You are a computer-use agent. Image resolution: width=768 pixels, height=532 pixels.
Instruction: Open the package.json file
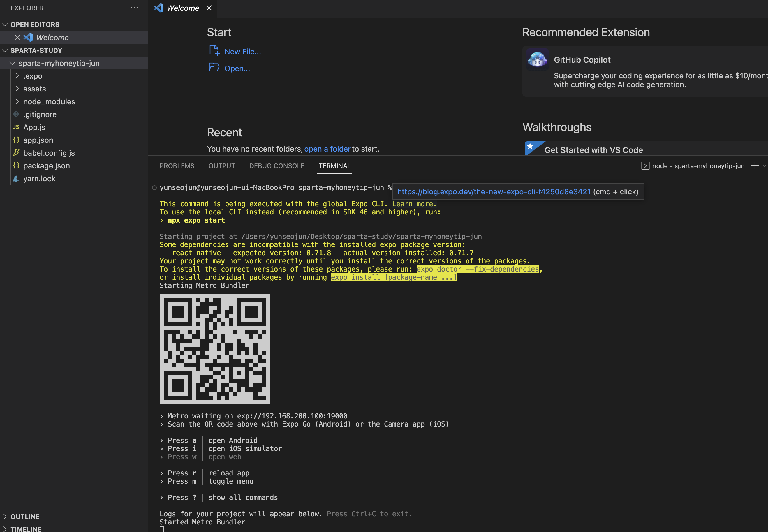(x=47, y=166)
